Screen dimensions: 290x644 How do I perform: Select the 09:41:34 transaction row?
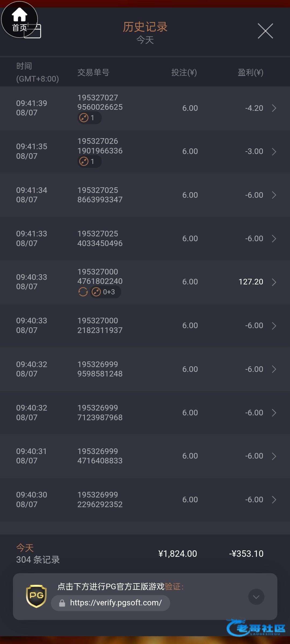click(x=145, y=195)
